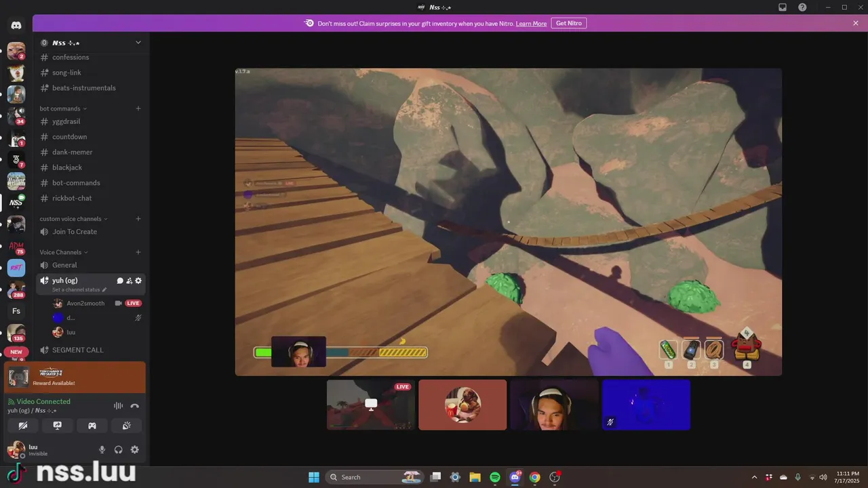Set a channel status pencil
The width and height of the screenshot is (868, 488).
pyautogui.click(x=104, y=289)
